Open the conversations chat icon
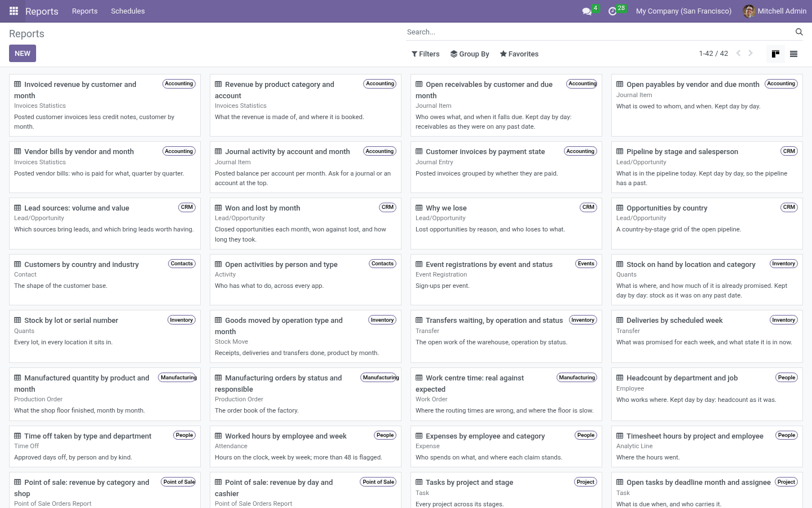Screen dimensions: 812x508 586,11
